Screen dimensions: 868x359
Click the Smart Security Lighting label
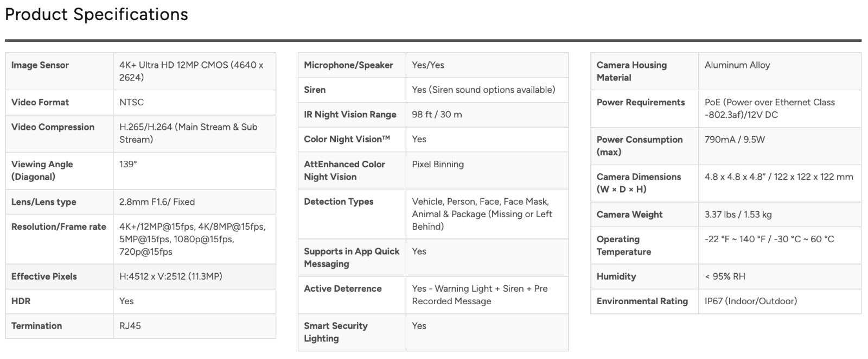coord(336,332)
